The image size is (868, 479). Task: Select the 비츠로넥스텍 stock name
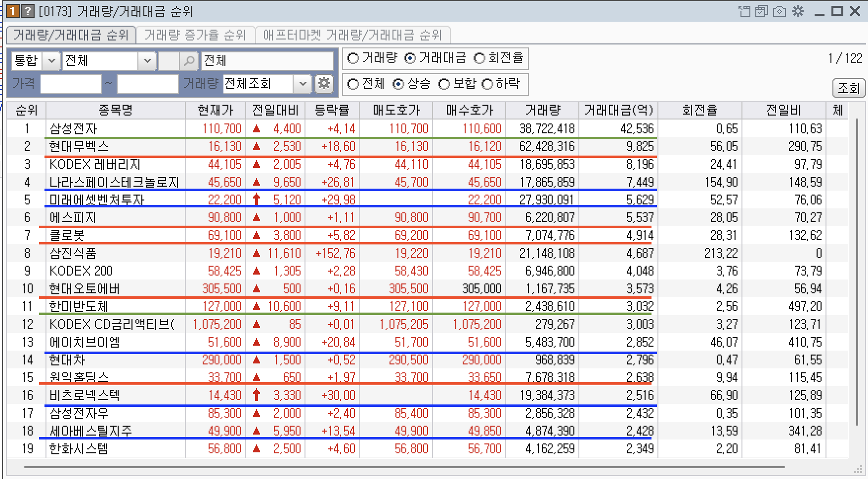[85, 396]
